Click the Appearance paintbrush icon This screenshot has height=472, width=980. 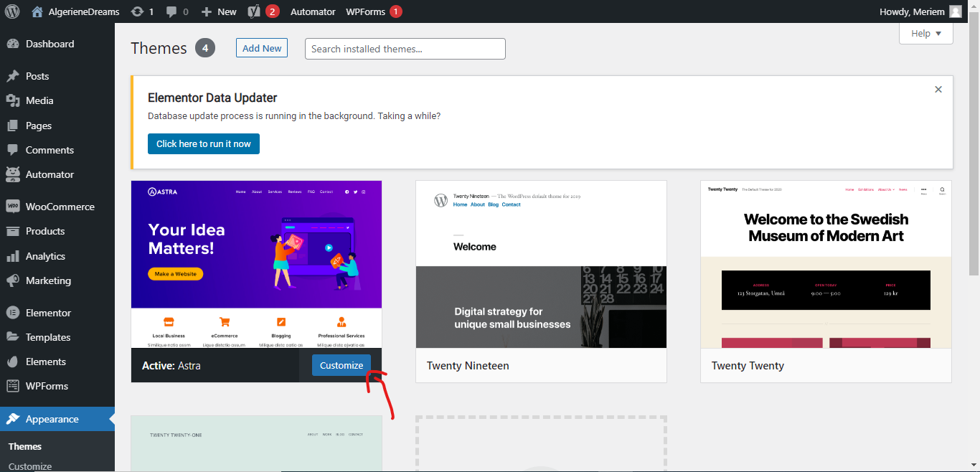[x=12, y=419]
